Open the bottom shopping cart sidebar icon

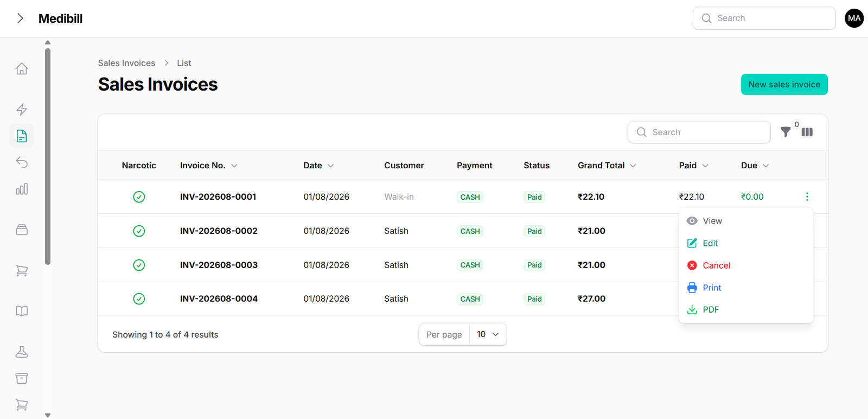22,404
